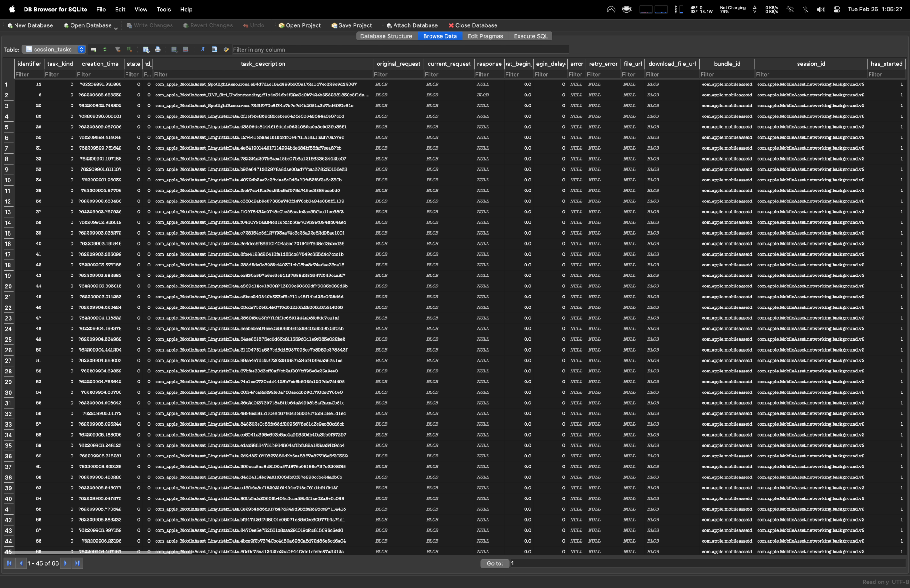This screenshot has width=910, height=588.
Task: Click the edit display format pencil icon
Action: click(x=226, y=50)
